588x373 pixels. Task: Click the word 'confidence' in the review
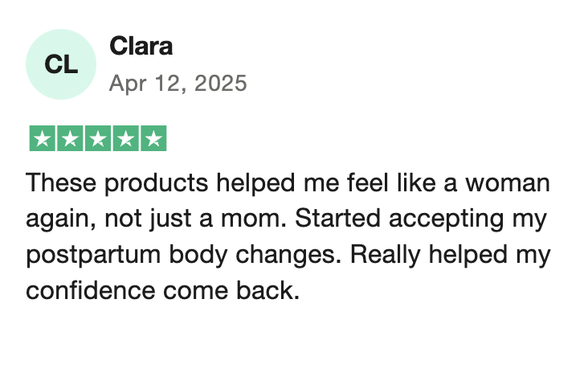point(91,290)
